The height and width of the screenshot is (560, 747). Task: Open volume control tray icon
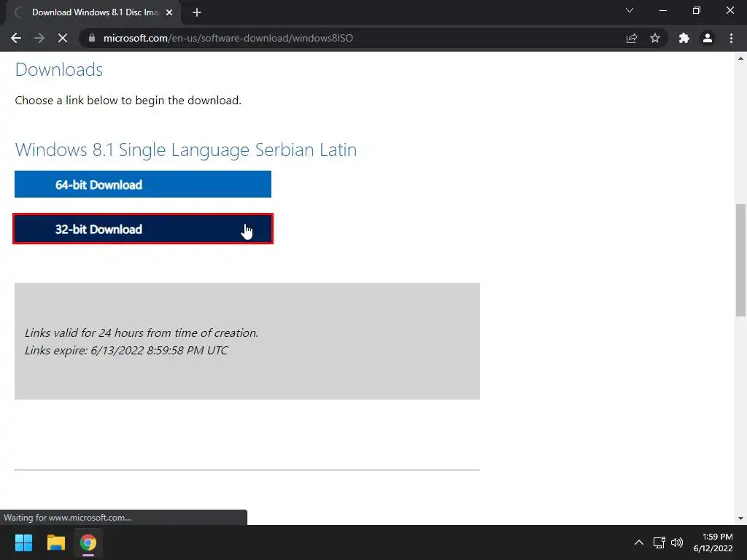point(676,542)
